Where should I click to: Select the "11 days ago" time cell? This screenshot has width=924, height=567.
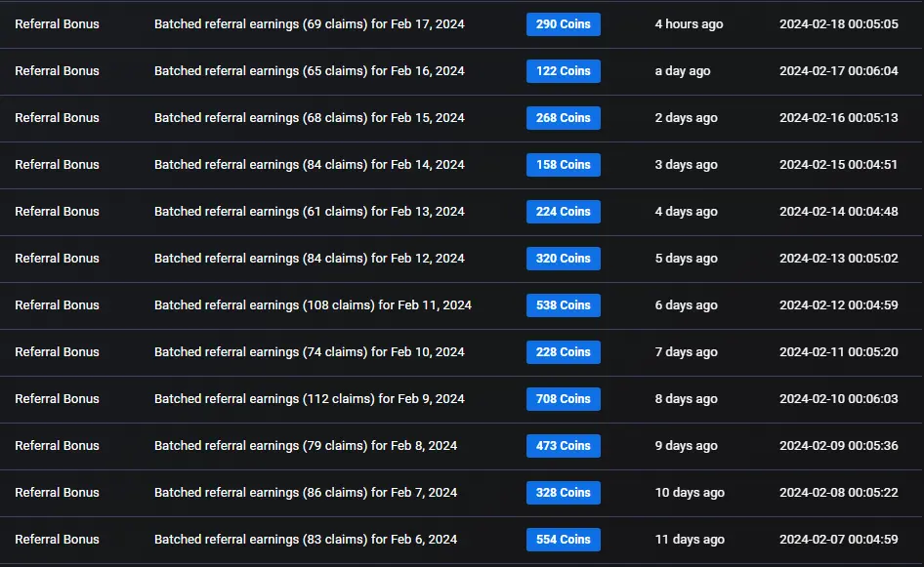[690, 540]
